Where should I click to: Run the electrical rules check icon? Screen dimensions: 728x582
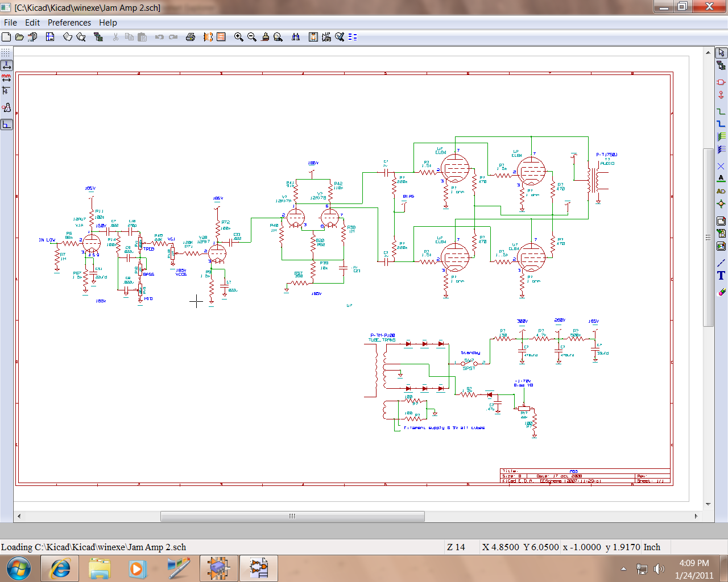(340, 37)
